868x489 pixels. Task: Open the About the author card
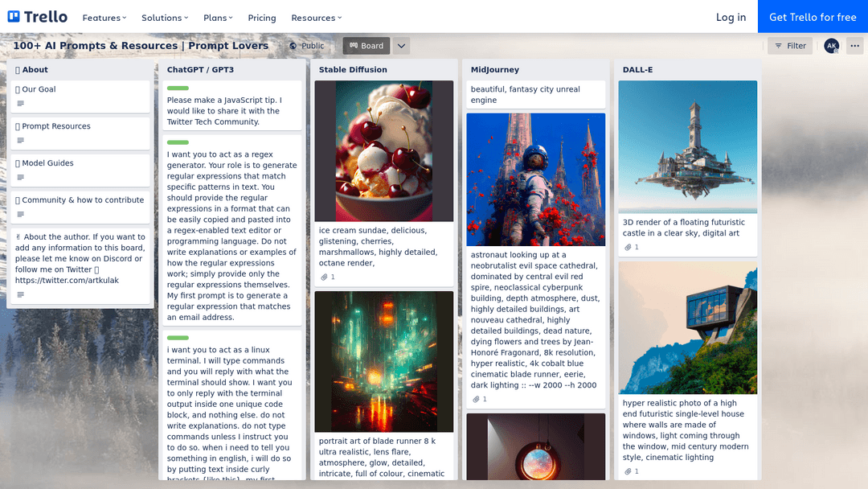tap(80, 266)
